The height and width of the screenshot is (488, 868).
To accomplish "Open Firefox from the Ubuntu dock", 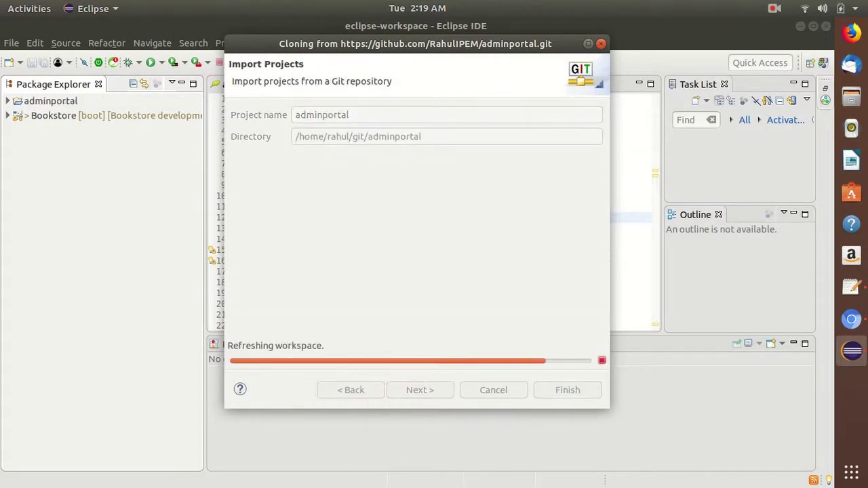I will click(x=852, y=33).
